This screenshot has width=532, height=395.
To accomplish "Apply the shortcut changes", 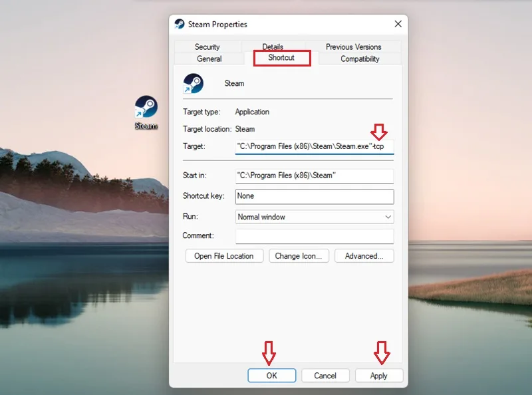I will [378, 376].
